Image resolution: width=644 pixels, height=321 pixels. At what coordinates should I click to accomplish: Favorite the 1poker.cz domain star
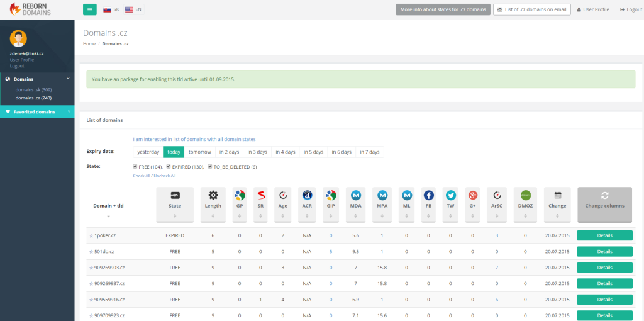coord(91,236)
